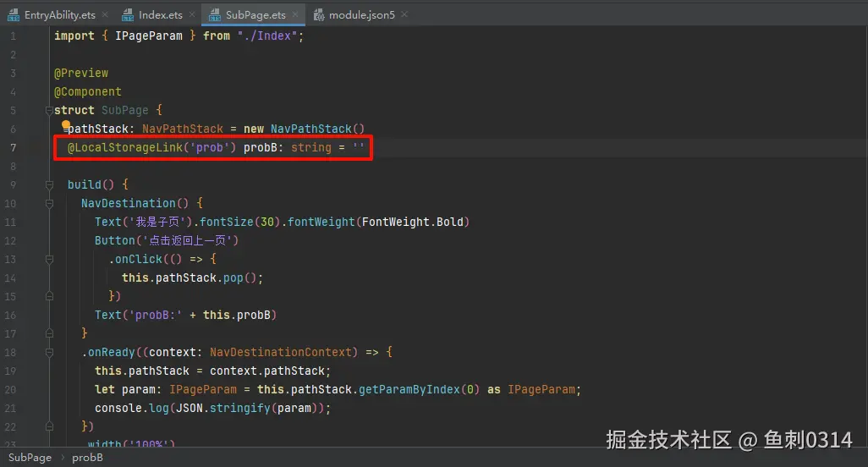Image resolution: width=868 pixels, height=467 pixels.
Task: Click line number 20 in the gutter
Action: tap(10, 389)
